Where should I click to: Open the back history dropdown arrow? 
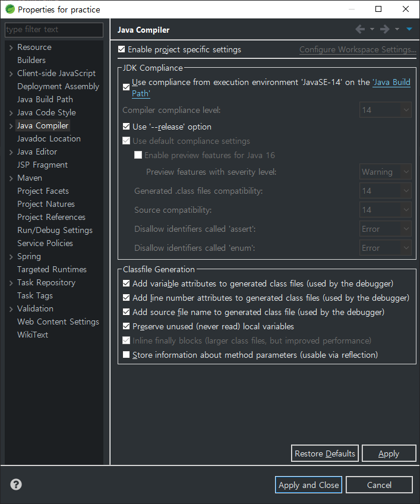point(372,29)
